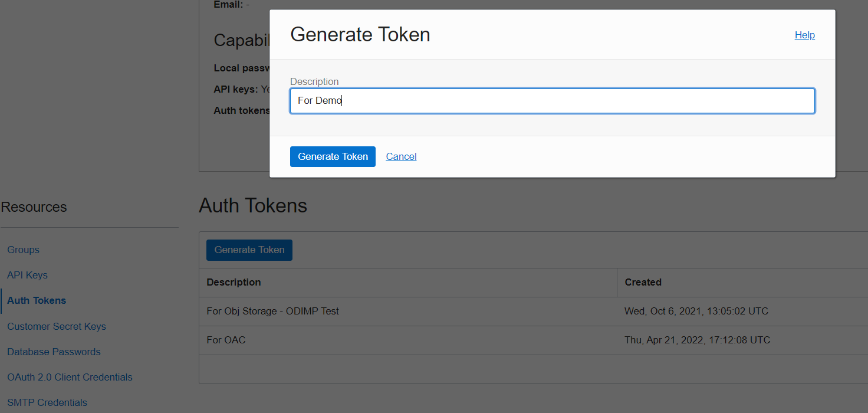The width and height of the screenshot is (868, 413).
Task: Open the Help link in dialog
Action: tap(804, 35)
